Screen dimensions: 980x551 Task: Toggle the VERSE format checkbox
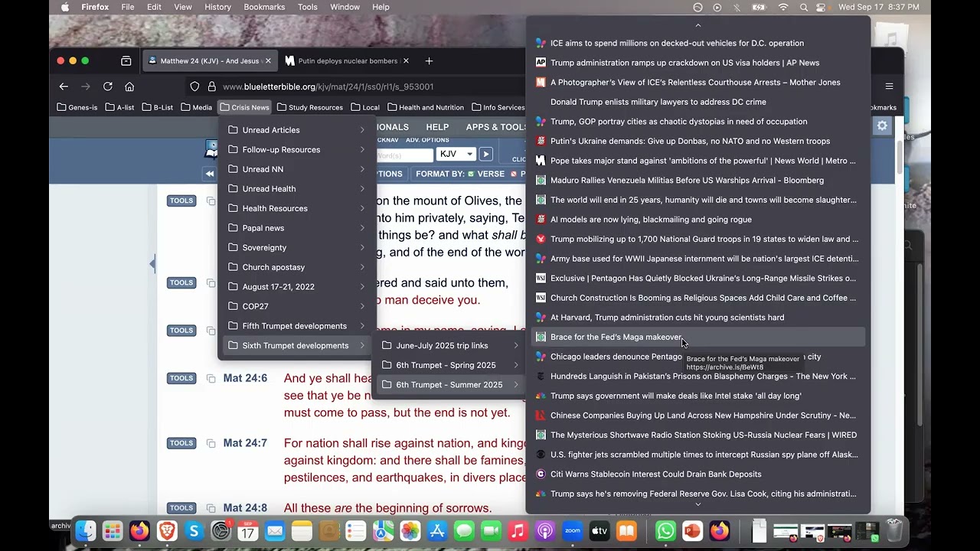(x=471, y=174)
